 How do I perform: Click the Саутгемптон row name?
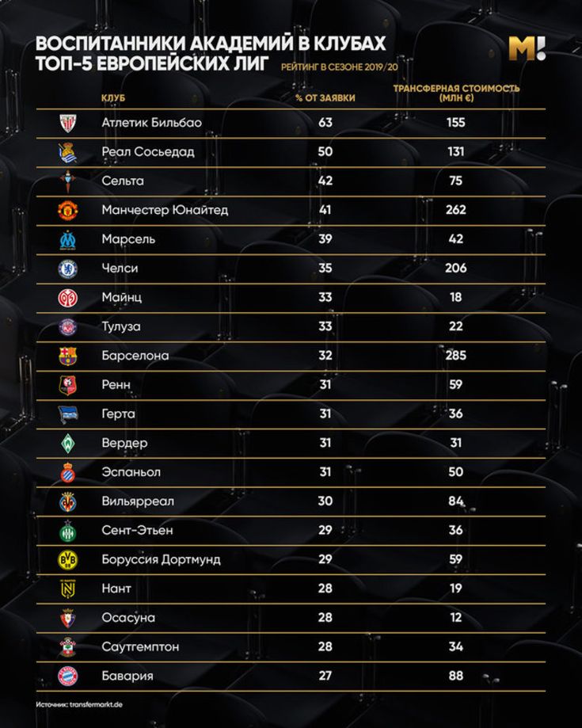tap(140, 646)
